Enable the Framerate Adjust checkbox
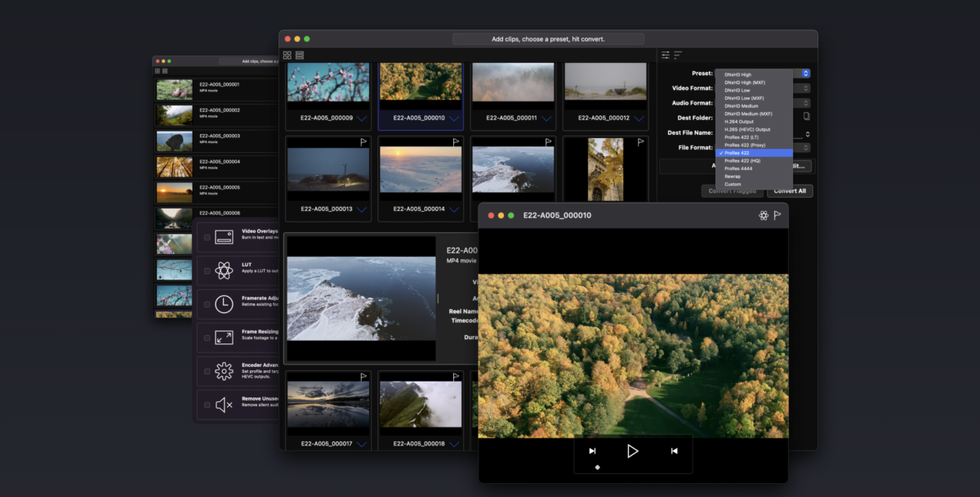The height and width of the screenshot is (497, 980). point(207,304)
